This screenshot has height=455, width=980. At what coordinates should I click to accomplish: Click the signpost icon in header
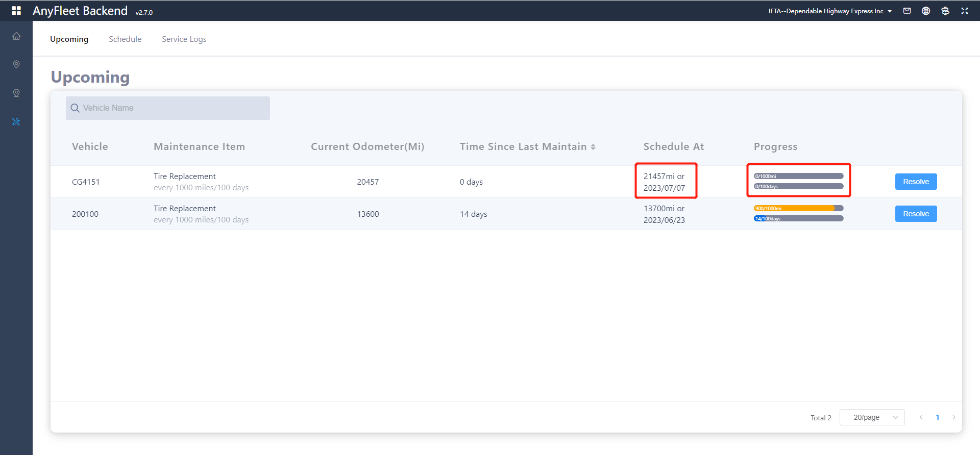(945, 11)
